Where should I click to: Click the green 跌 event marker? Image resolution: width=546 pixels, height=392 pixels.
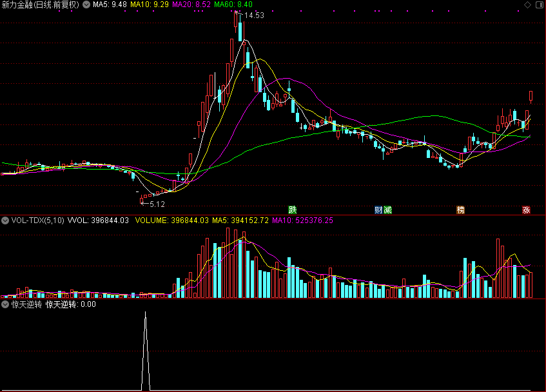[292, 210]
